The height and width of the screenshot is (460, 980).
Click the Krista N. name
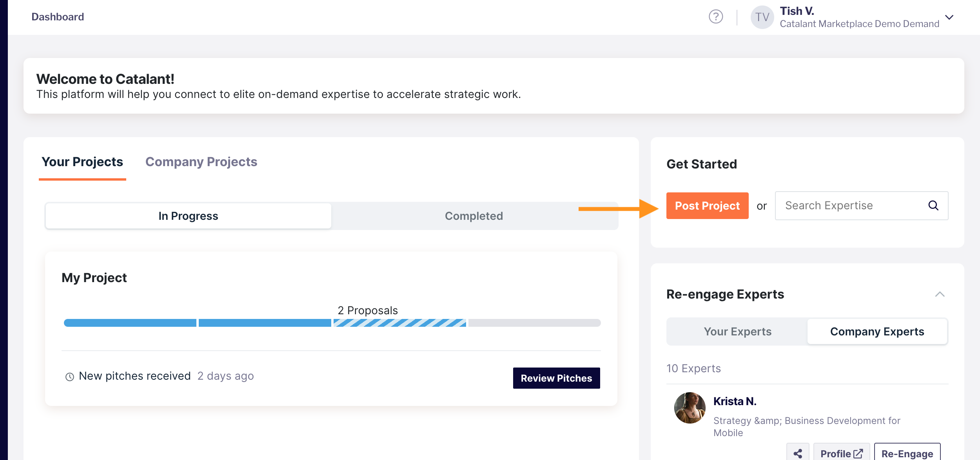coord(735,401)
